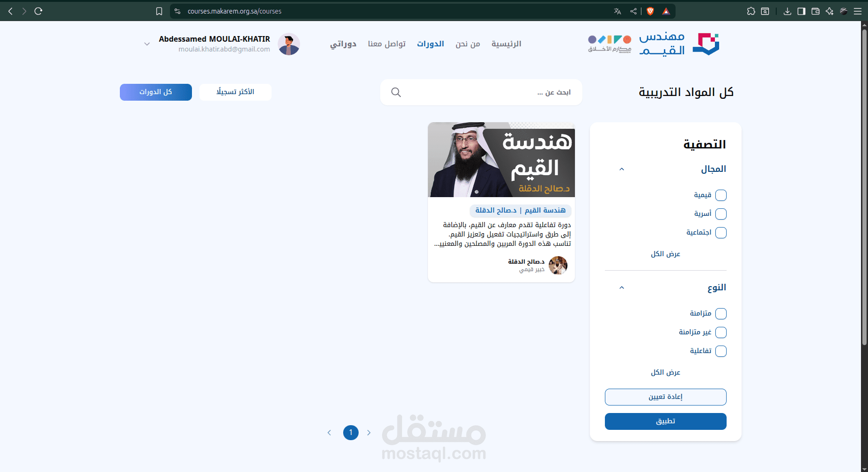The width and height of the screenshot is (868, 472).
Task: Collapse the المجال filter section
Action: click(622, 169)
